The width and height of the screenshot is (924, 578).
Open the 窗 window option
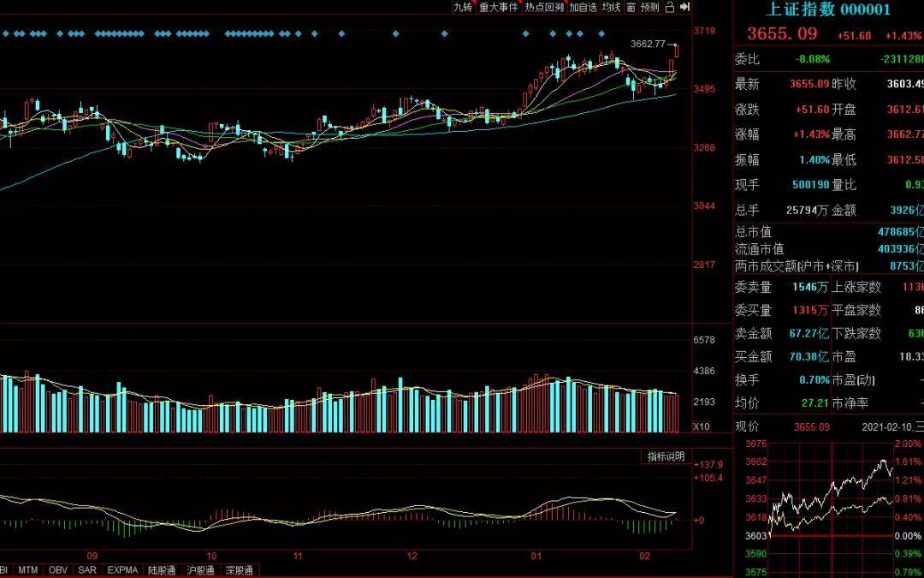631,7
